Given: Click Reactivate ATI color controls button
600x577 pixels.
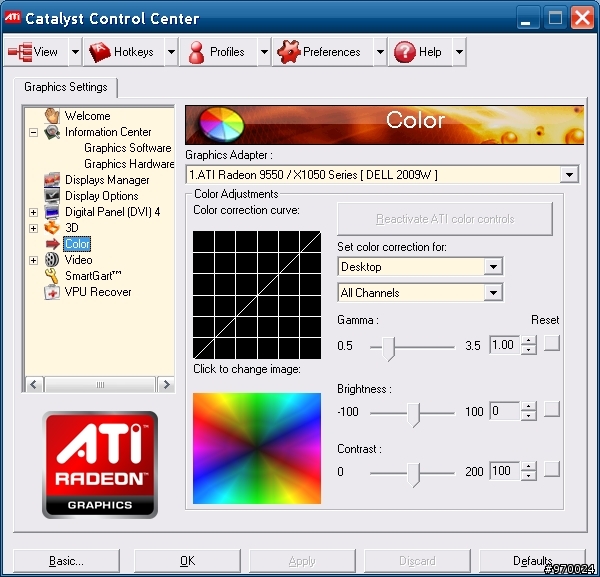Looking at the screenshot, I should 445,219.
